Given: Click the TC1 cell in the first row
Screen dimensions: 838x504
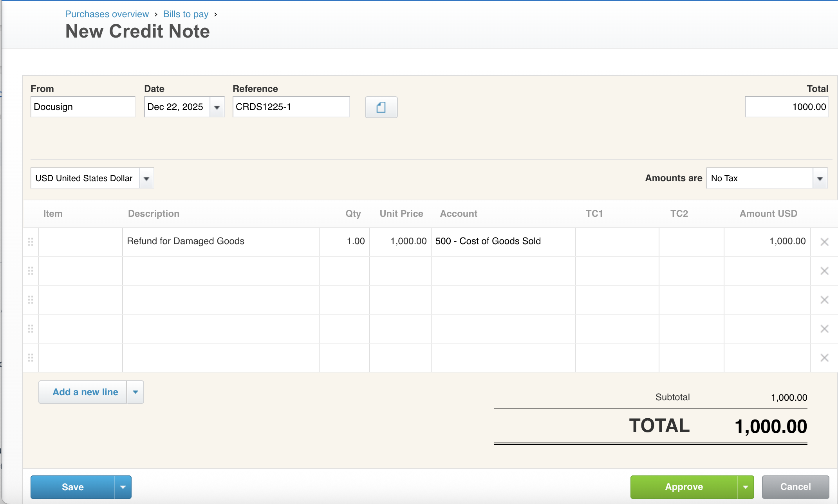Looking at the screenshot, I should (617, 242).
